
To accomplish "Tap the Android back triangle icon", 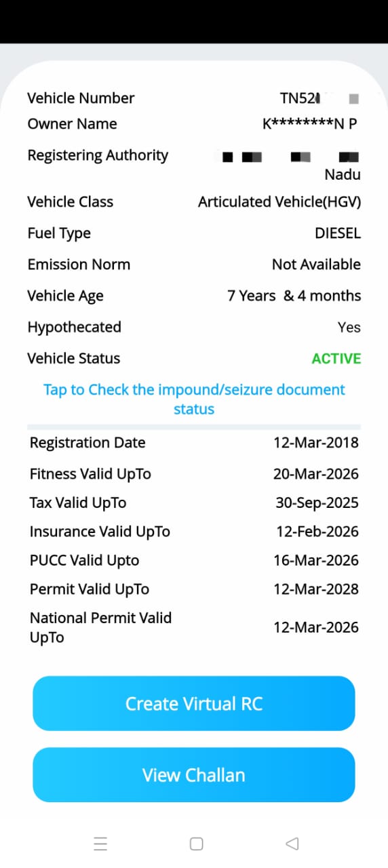I will (x=292, y=844).
